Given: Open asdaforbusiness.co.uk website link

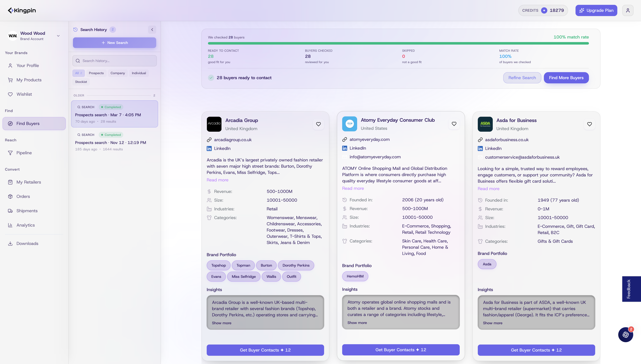Looking at the screenshot, I should point(507,140).
